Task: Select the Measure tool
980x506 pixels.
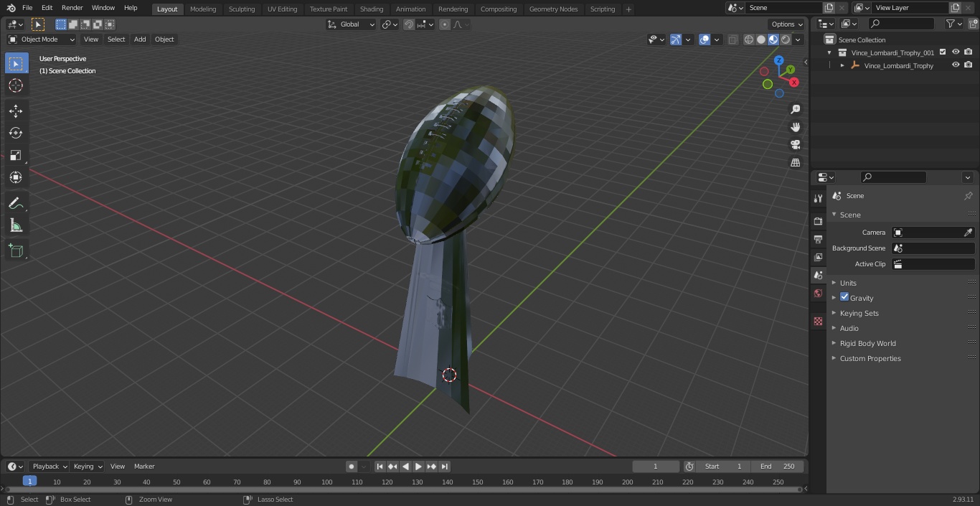Action: 16,225
